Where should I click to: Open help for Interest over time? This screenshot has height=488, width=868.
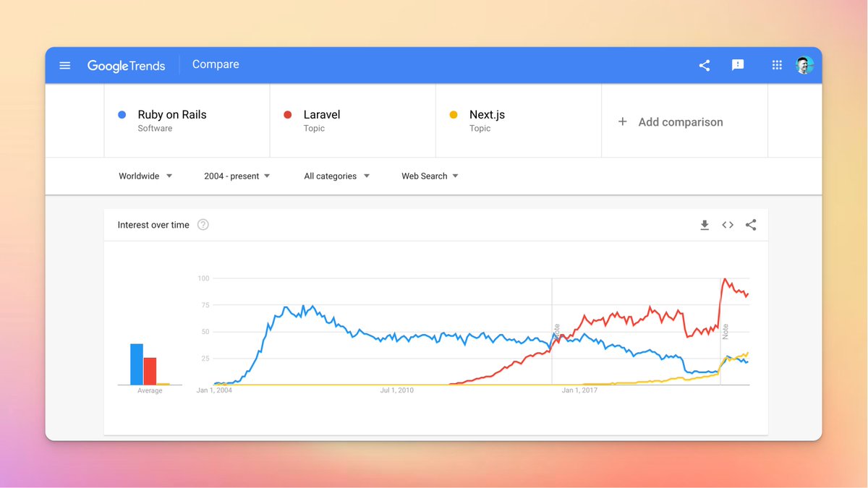coord(203,225)
